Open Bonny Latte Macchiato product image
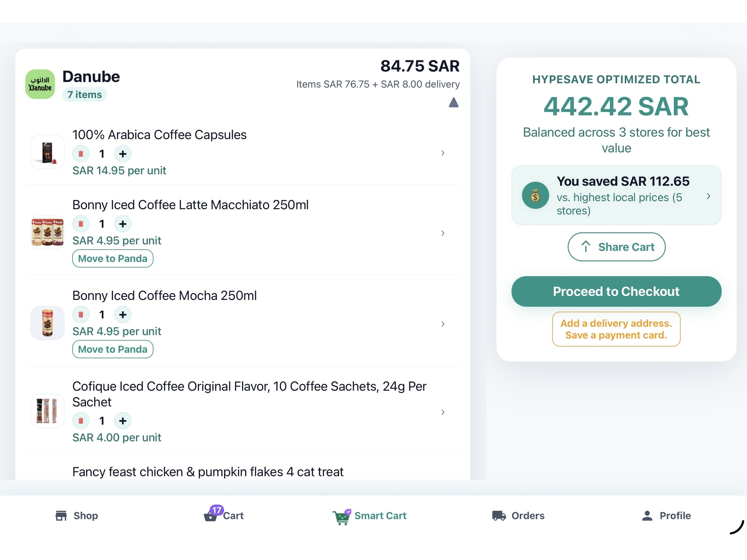747x560 pixels. coord(47,232)
